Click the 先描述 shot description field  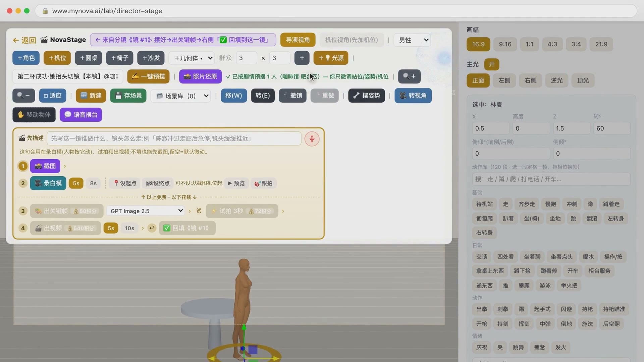click(x=174, y=138)
